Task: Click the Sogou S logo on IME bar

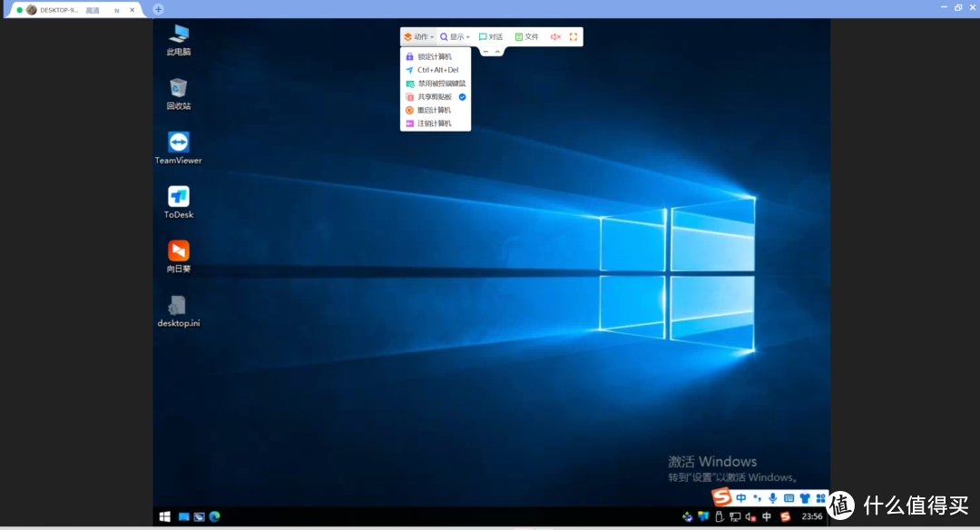Action: [x=722, y=497]
